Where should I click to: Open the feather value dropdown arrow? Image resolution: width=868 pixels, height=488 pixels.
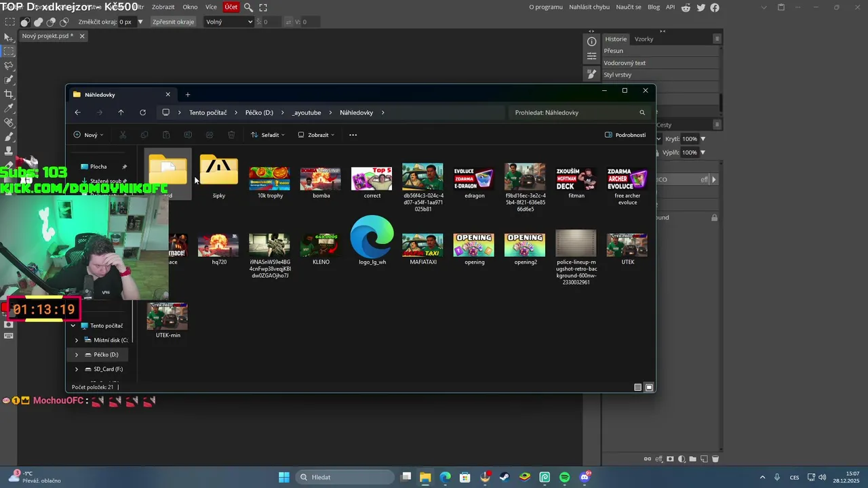[x=140, y=22]
